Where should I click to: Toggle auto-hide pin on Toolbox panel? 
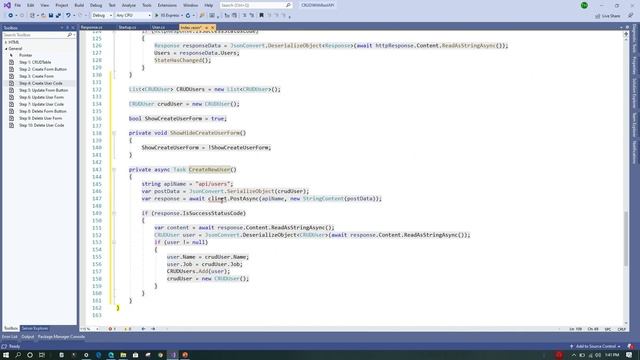[68, 28]
